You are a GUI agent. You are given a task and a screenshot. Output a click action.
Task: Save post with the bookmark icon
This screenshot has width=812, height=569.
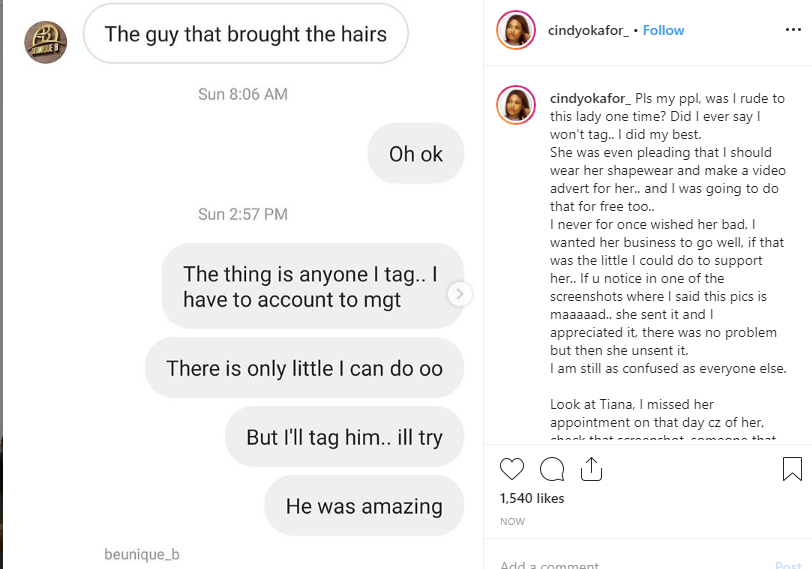pyautogui.click(x=791, y=468)
